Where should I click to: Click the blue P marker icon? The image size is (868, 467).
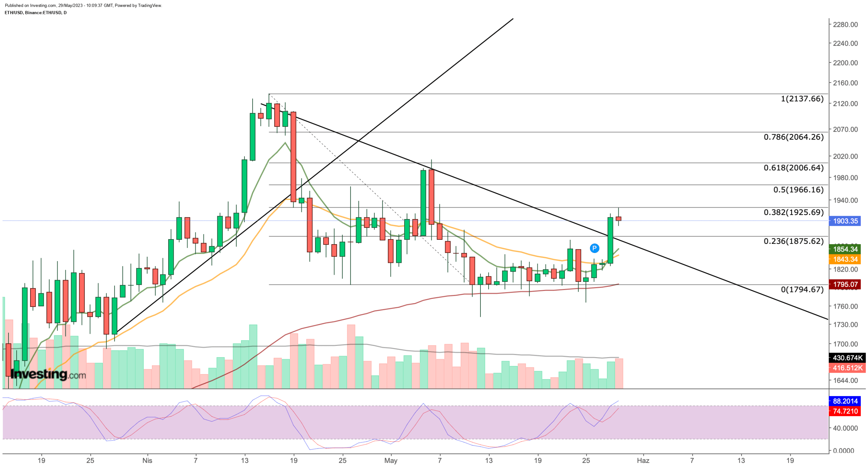pyautogui.click(x=594, y=248)
